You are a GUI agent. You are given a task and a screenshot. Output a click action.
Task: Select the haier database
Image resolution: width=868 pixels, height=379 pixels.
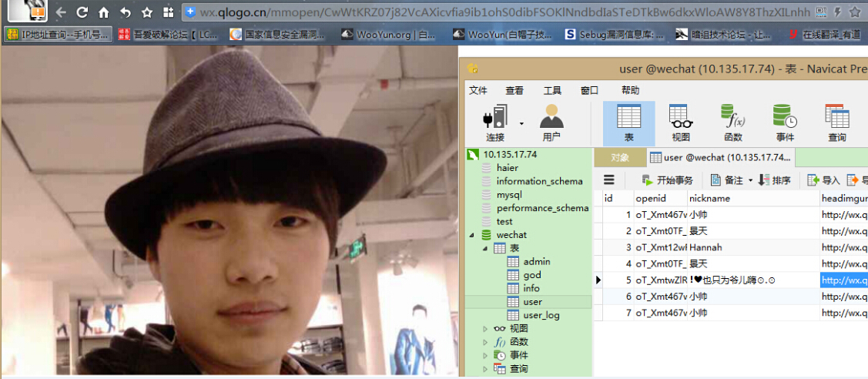[x=508, y=168]
